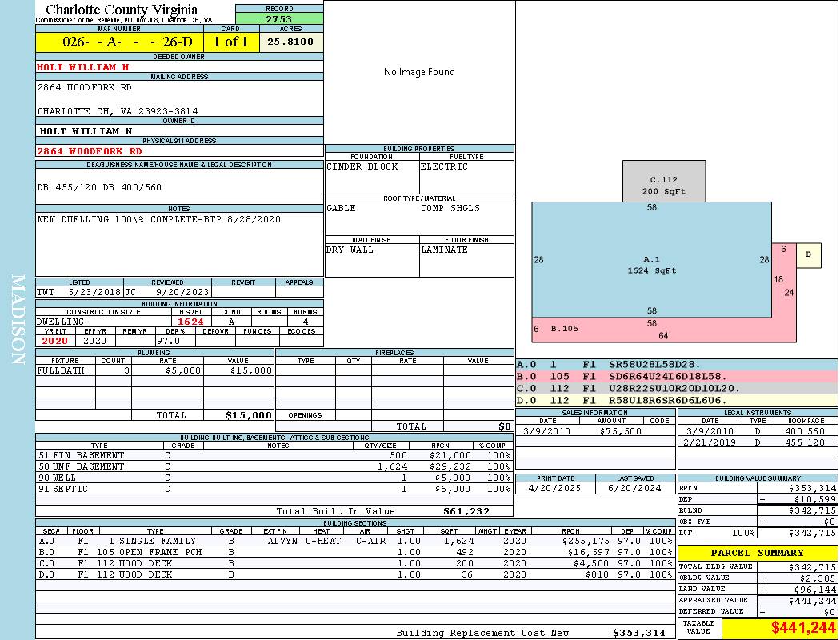840x640 pixels.
Task: Select OBLDG VALUE $2,385
Action: coord(817,578)
